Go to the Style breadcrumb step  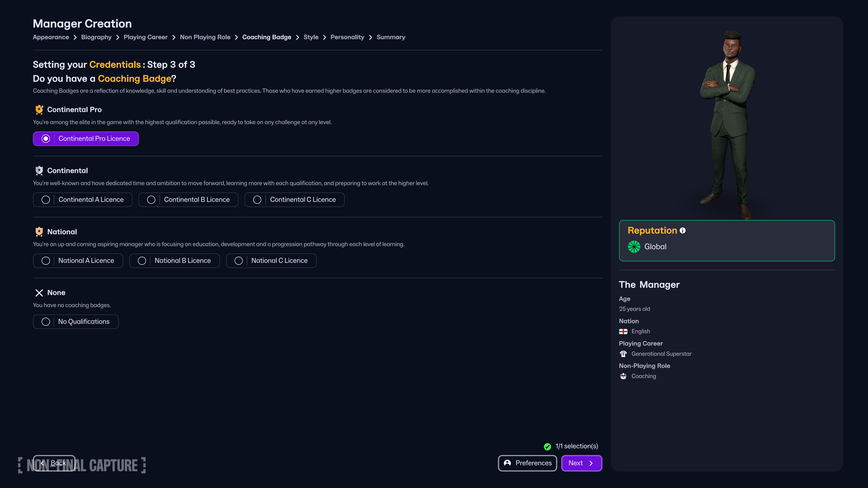[x=311, y=37]
